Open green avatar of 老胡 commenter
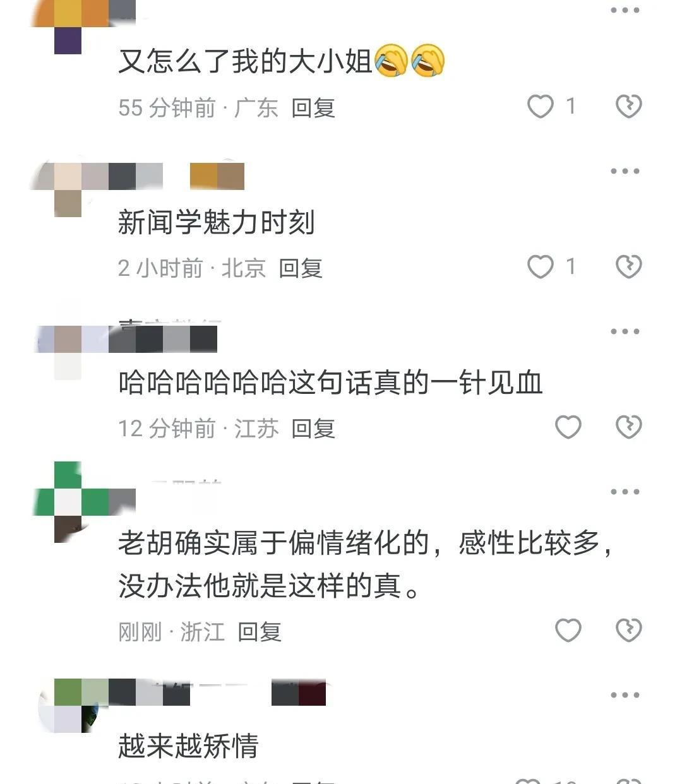 (x=68, y=502)
